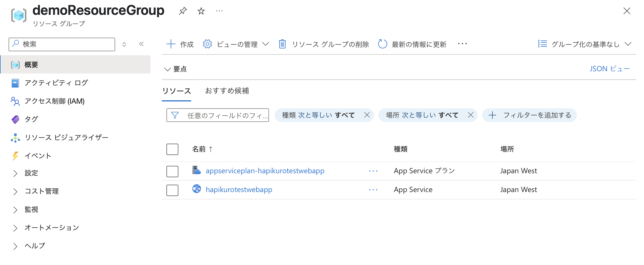
Task: Remove the 種類 filter chip
Action: (367, 115)
